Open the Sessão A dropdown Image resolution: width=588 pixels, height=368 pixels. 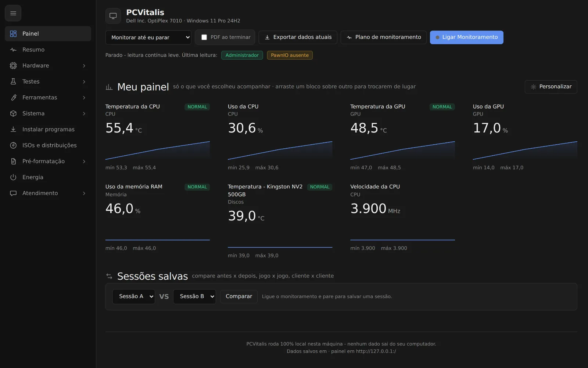[134, 297]
